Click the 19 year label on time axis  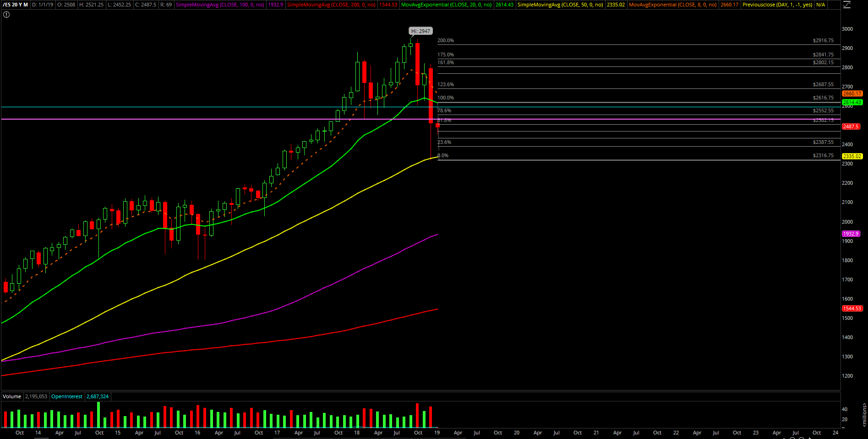(x=437, y=433)
